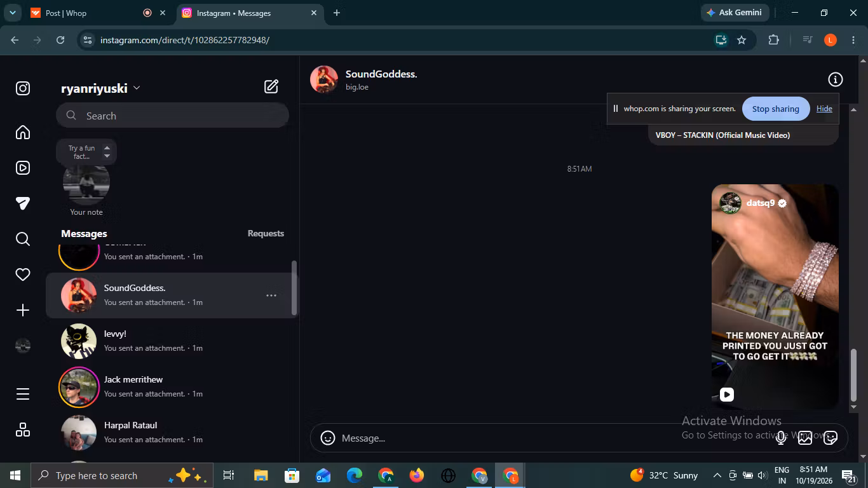Select Instagram Messages browser tab

click(249, 13)
